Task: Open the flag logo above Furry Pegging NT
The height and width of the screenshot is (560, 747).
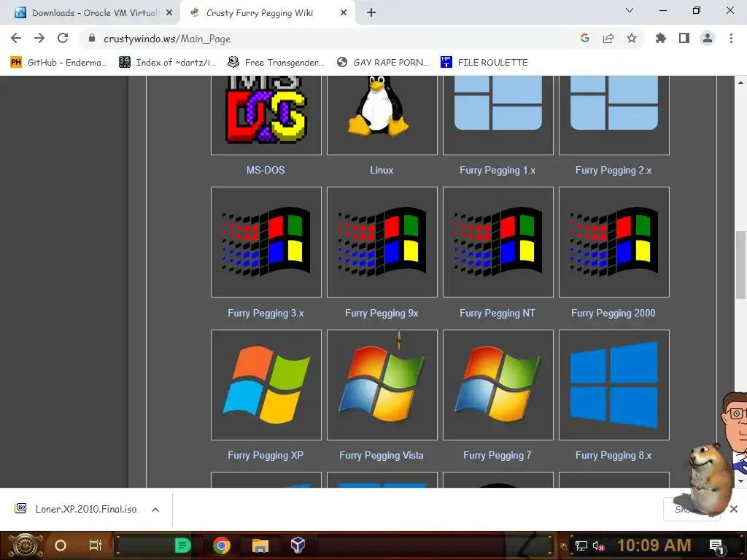Action: 498,242
